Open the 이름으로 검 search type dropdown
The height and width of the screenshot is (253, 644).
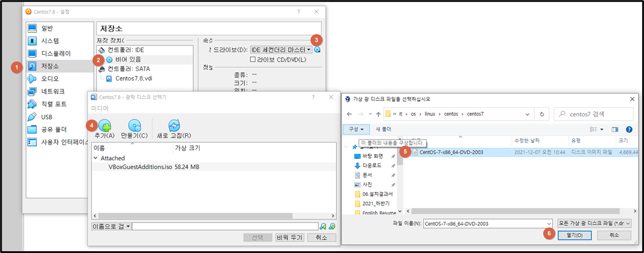point(111,227)
